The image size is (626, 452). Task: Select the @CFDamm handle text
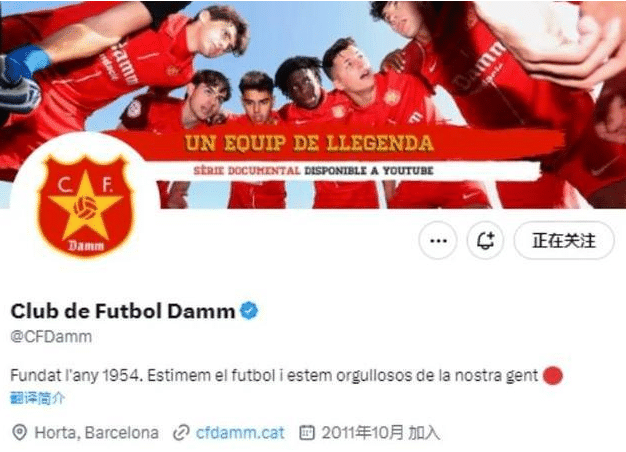pyautogui.click(x=51, y=337)
